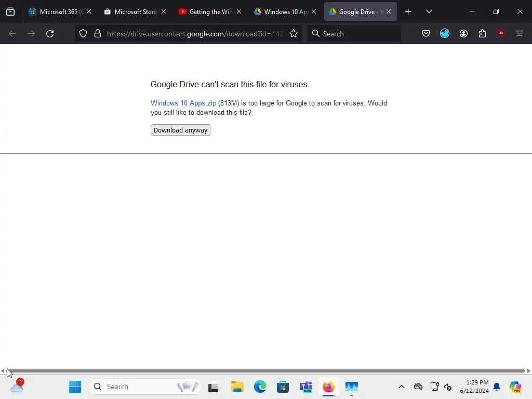The image size is (532, 399).
Task: Open uBlock Origin extension popup
Action: click(501, 33)
